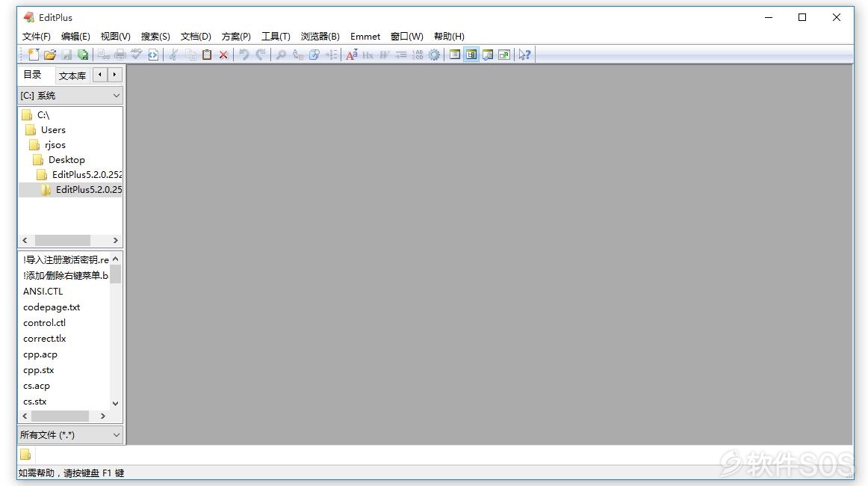Open the 所有文件 (*.*) filter dropdown
This screenshot has height=486, width=868.
point(70,435)
